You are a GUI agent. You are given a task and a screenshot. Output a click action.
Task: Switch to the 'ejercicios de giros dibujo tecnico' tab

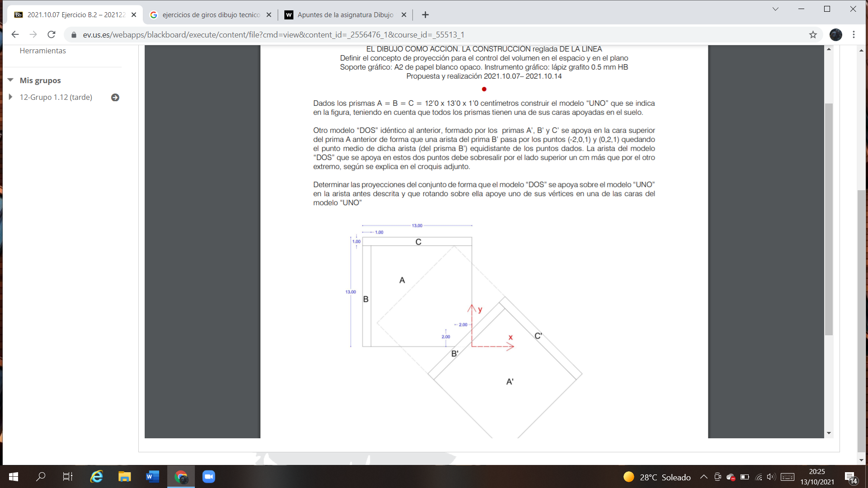coord(211,15)
